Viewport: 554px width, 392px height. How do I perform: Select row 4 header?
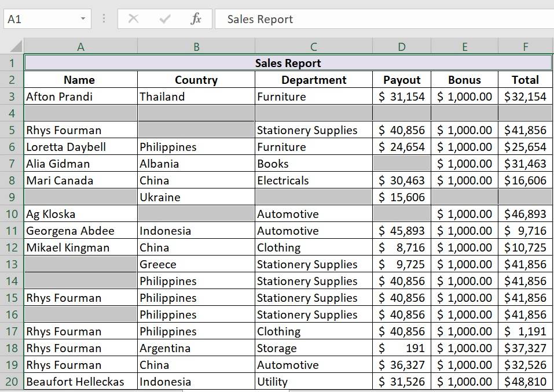point(12,113)
